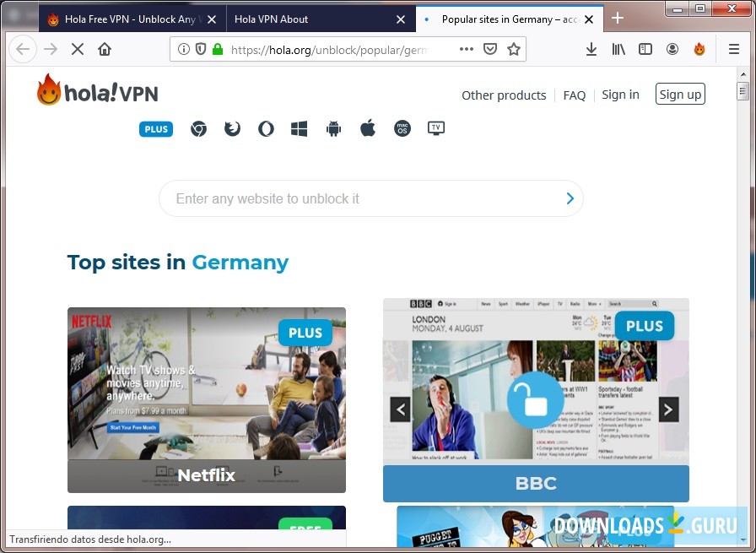
Task: Switch to the Popular sites in Germany tab
Action: 502,19
